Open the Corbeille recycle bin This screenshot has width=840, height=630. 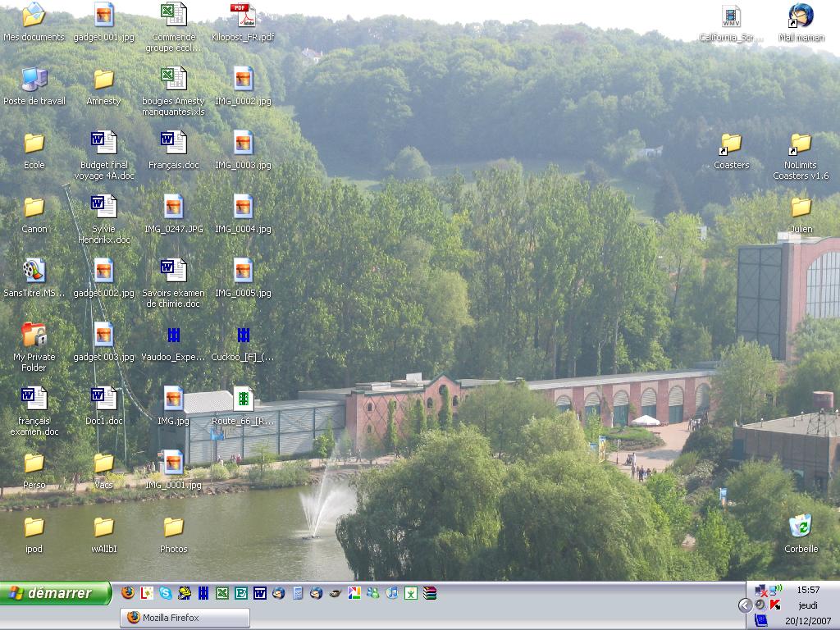pyautogui.click(x=801, y=527)
